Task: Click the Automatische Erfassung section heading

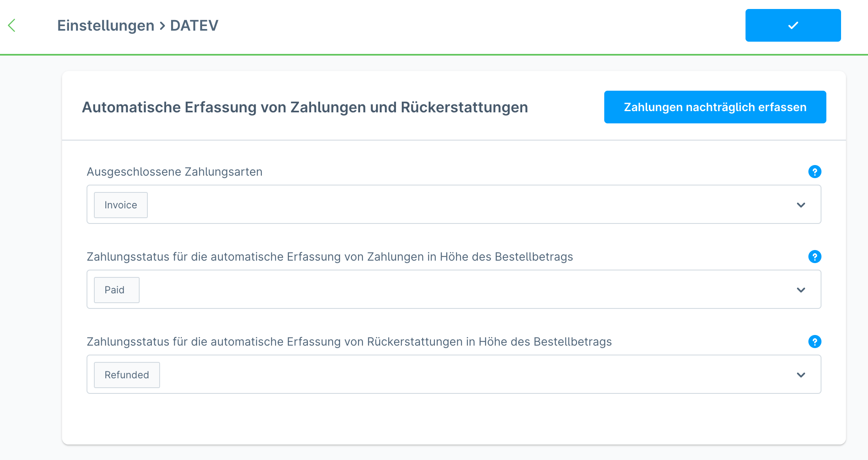Action: pos(305,107)
